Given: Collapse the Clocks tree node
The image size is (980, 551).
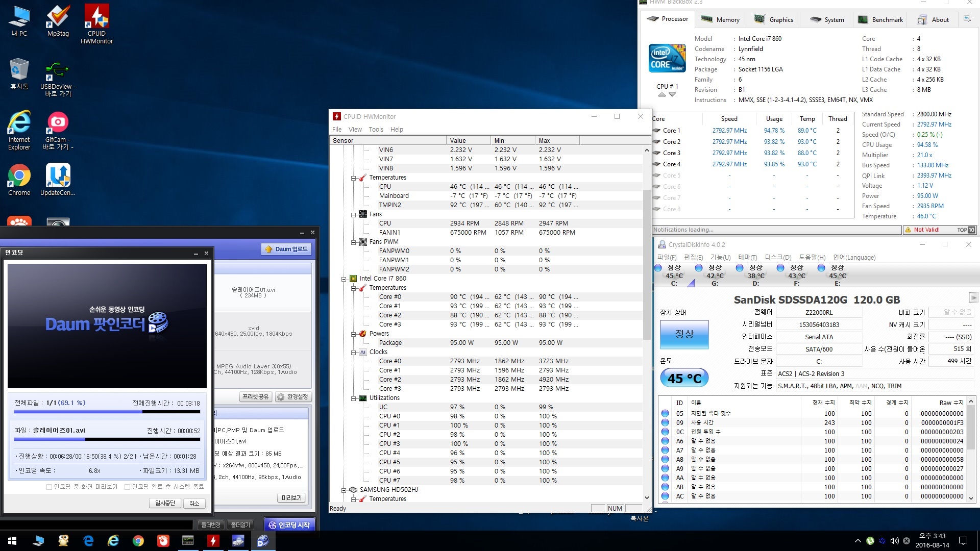Looking at the screenshot, I should pyautogui.click(x=353, y=353).
